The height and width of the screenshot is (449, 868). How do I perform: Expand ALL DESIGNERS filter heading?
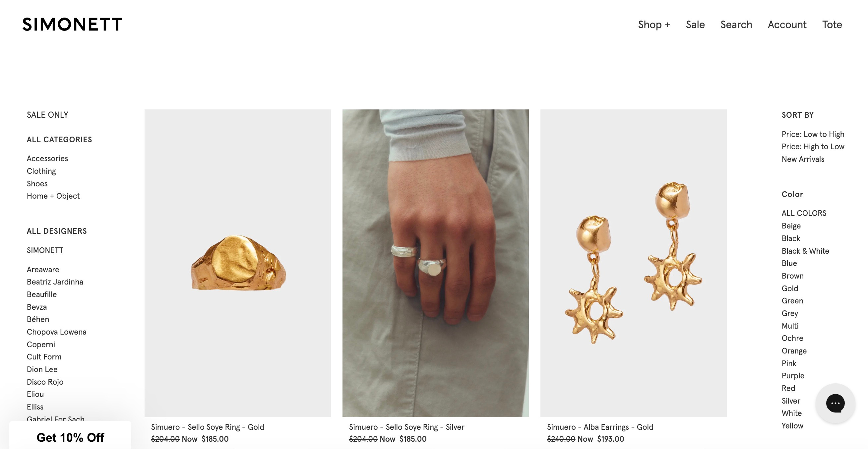pos(57,231)
